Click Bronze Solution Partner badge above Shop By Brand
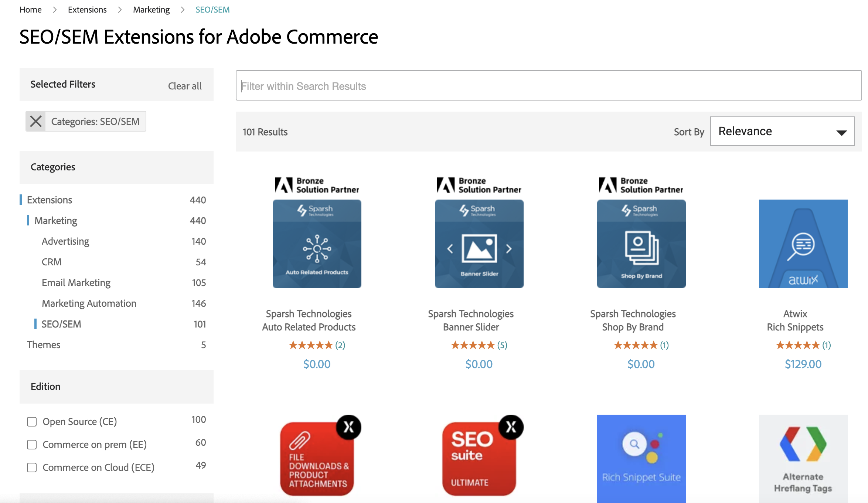Screen dimensions: 868x503 coord(641,185)
